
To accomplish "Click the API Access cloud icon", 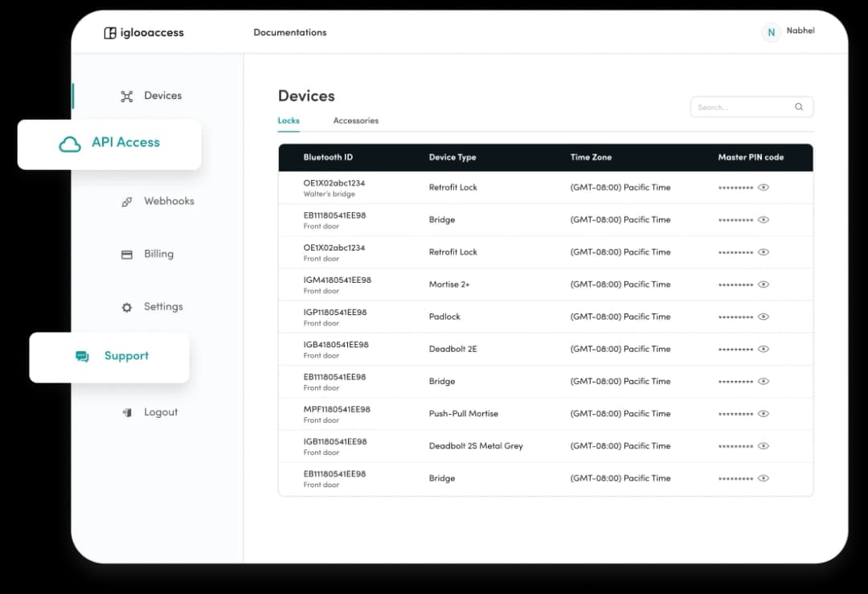I will (70, 144).
